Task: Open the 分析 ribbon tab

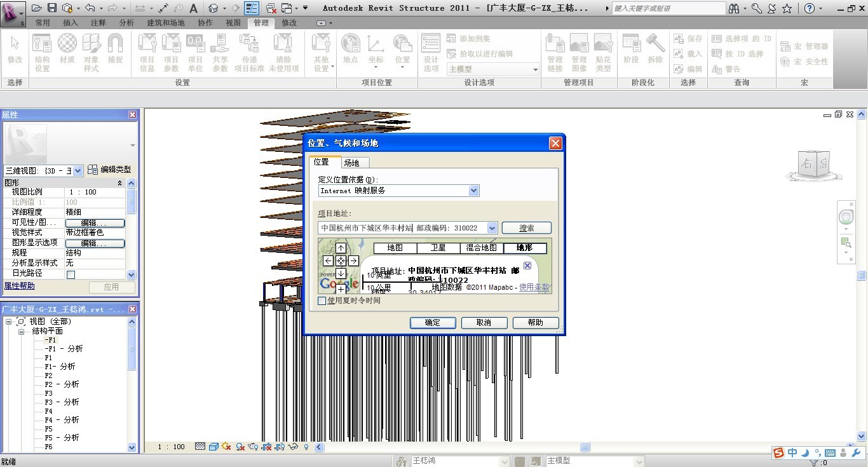Action: [x=126, y=22]
